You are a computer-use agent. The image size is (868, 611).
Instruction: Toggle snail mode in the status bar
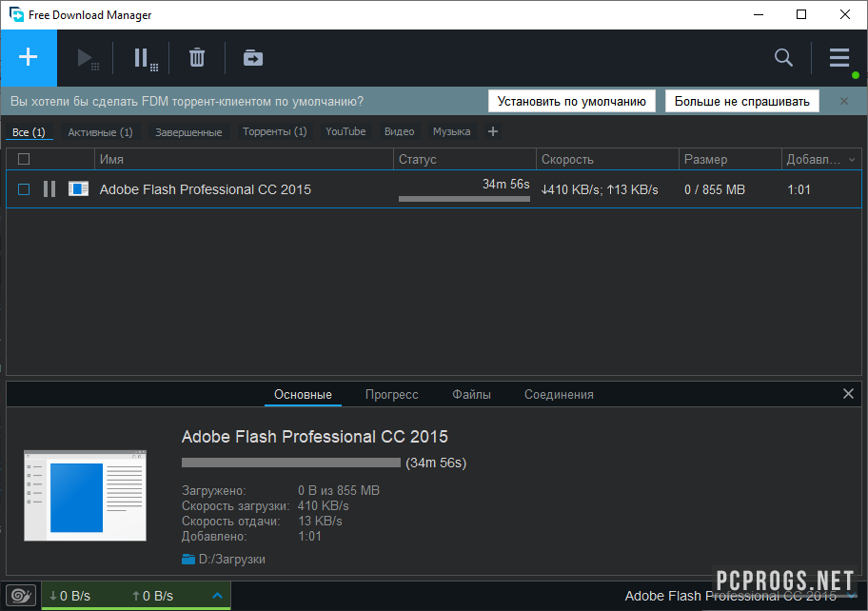[21, 596]
